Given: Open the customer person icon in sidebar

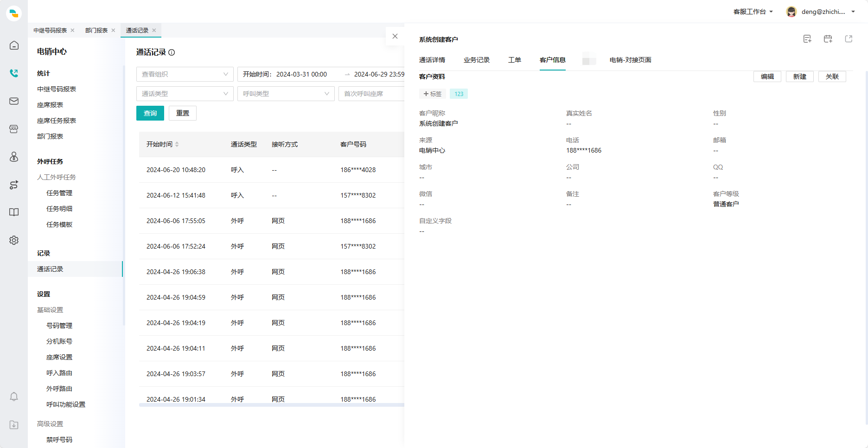Looking at the screenshot, I should point(14,157).
